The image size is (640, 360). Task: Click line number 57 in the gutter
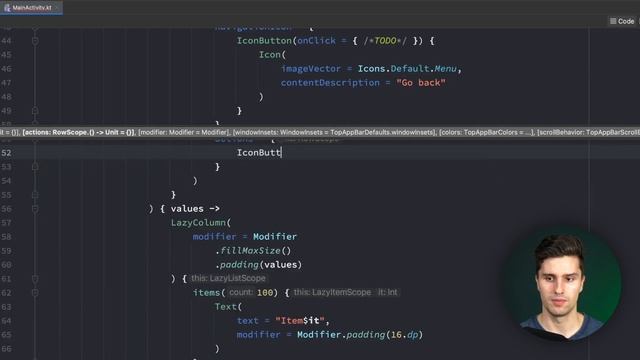click(6, 222)
